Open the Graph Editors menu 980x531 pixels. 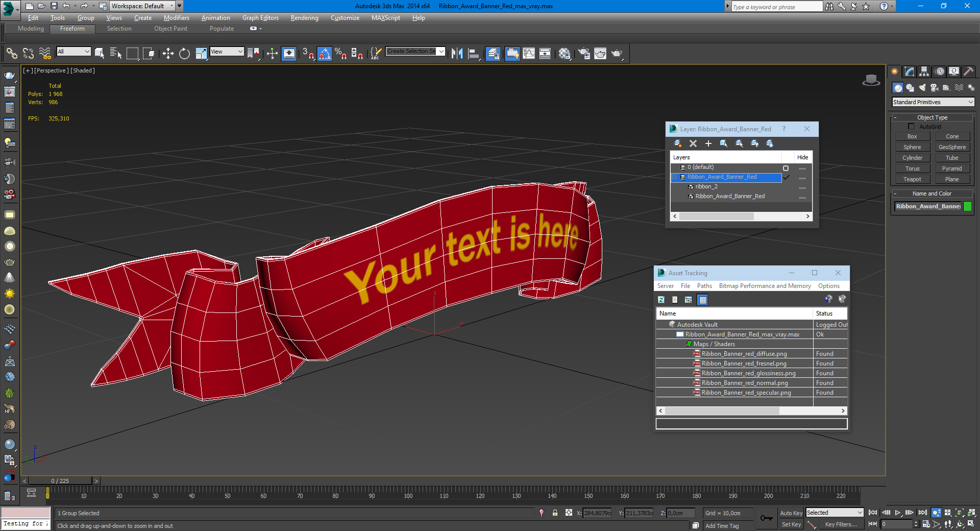260,18
